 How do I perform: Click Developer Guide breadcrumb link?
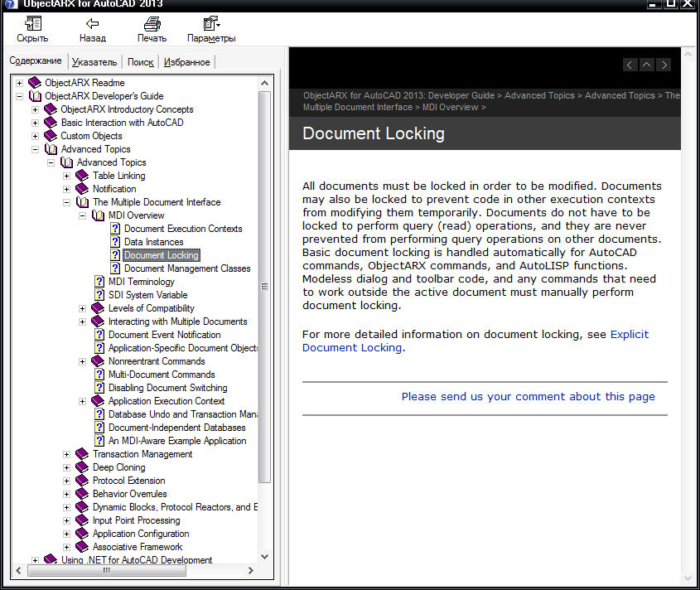pos(461,95)
